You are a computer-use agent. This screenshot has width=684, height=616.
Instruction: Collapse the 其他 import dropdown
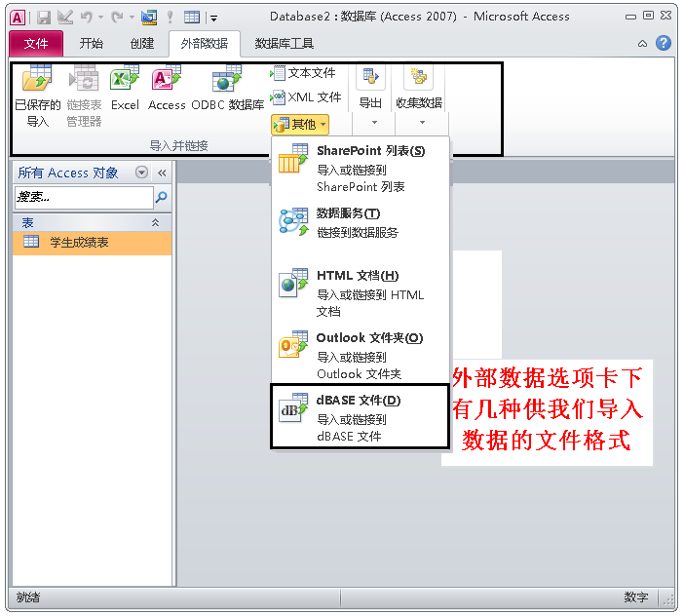tap(300, 125)
